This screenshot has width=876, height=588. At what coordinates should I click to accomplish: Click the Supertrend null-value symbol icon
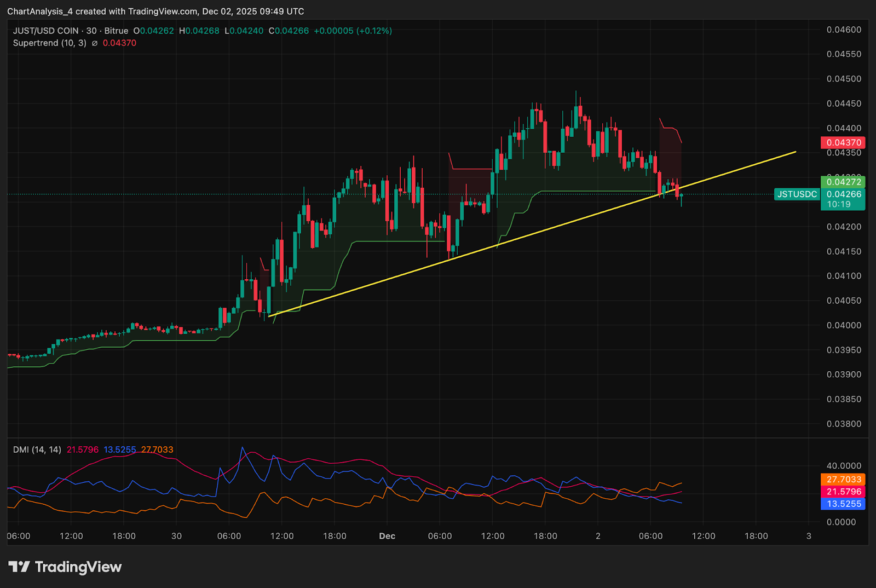95,43
